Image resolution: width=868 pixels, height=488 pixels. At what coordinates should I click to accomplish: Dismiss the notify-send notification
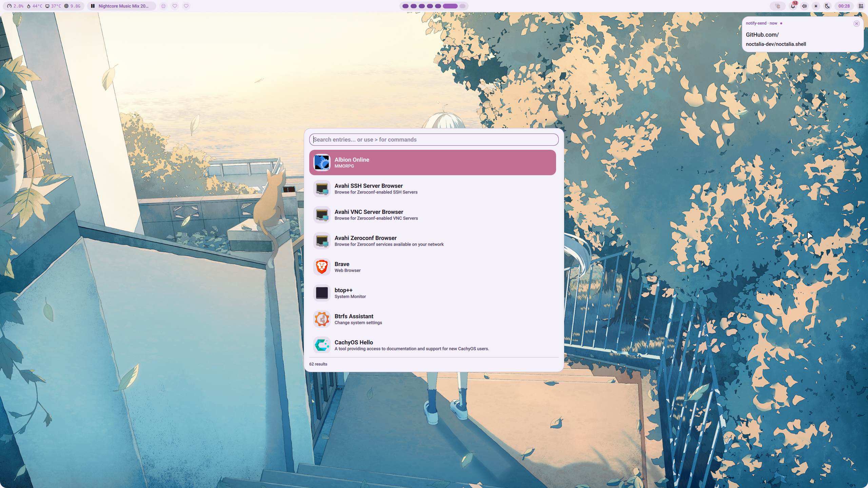coord(856,23)
